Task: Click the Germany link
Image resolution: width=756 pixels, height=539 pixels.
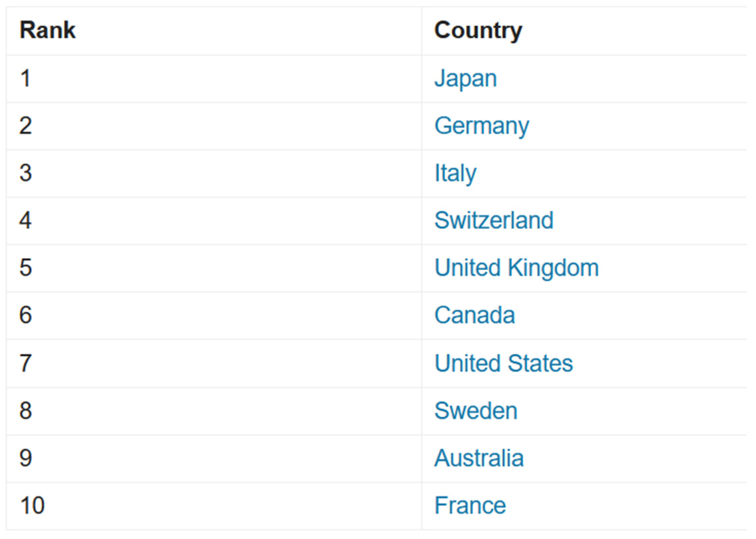Action: coord(481,126)
